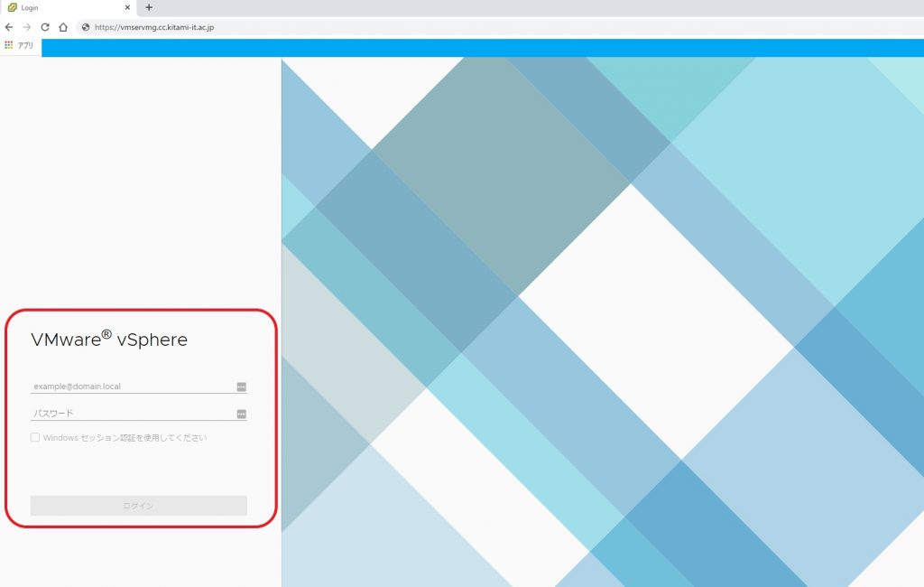This screenshot has height=587, width=924.
Task: Reload the page with the refresh icon
Action: [x=45, y=27]
